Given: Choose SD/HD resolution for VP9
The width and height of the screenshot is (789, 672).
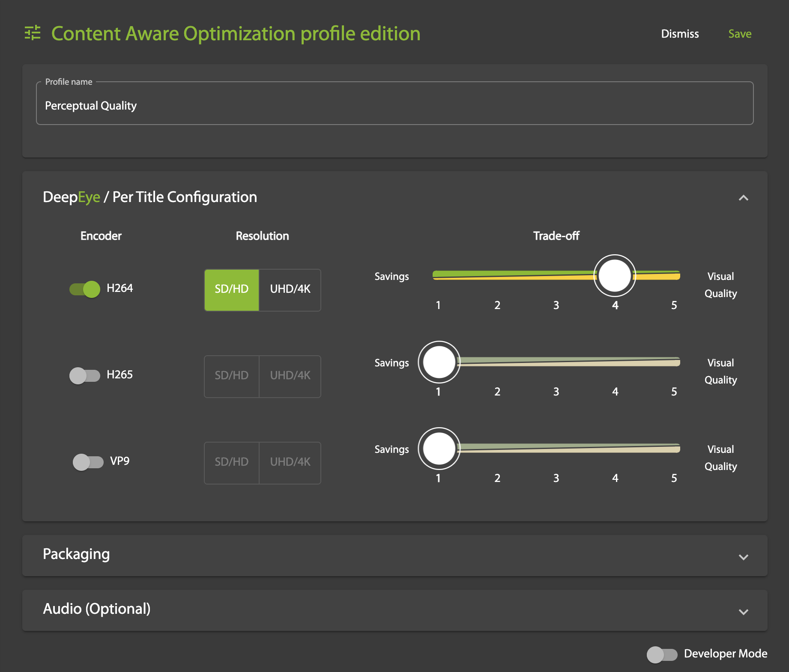Looking at the screenshot, I should tap(232, 463).
